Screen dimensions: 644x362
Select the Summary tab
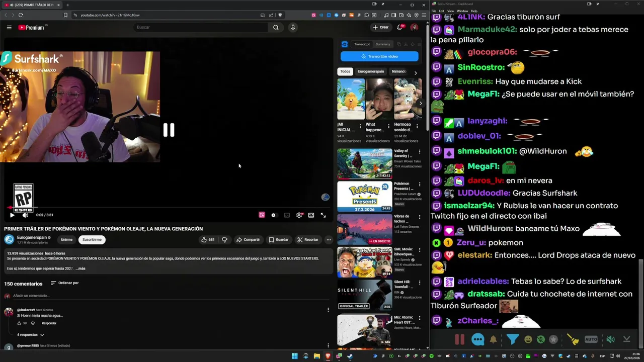coord(383,44)
